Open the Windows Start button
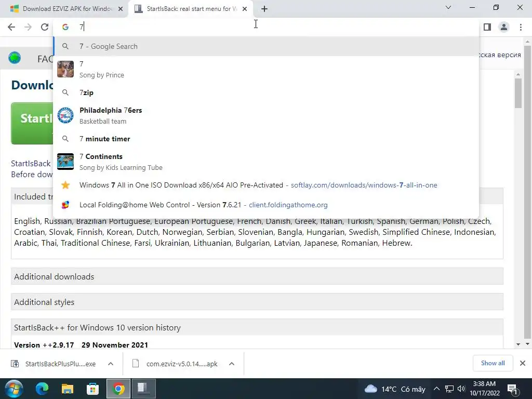 click(14, 389)
